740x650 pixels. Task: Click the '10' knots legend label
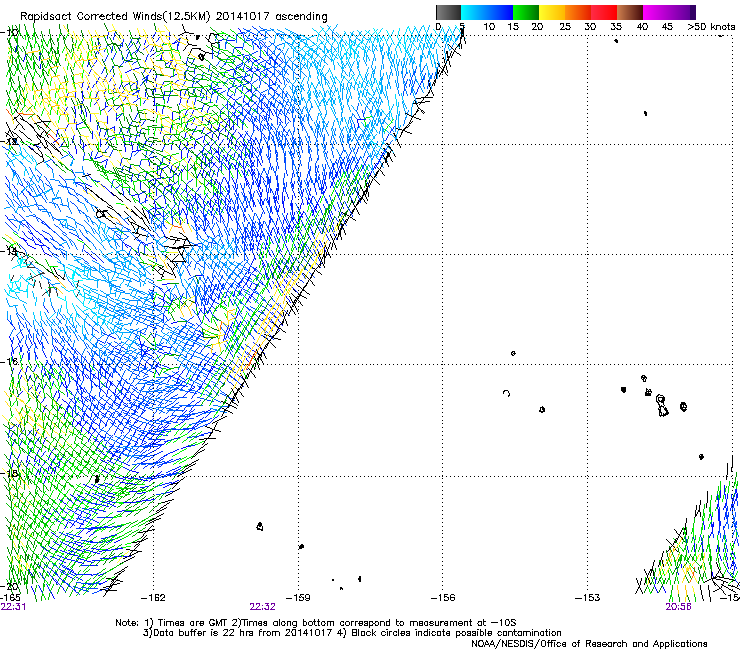(x=489, y=27)
